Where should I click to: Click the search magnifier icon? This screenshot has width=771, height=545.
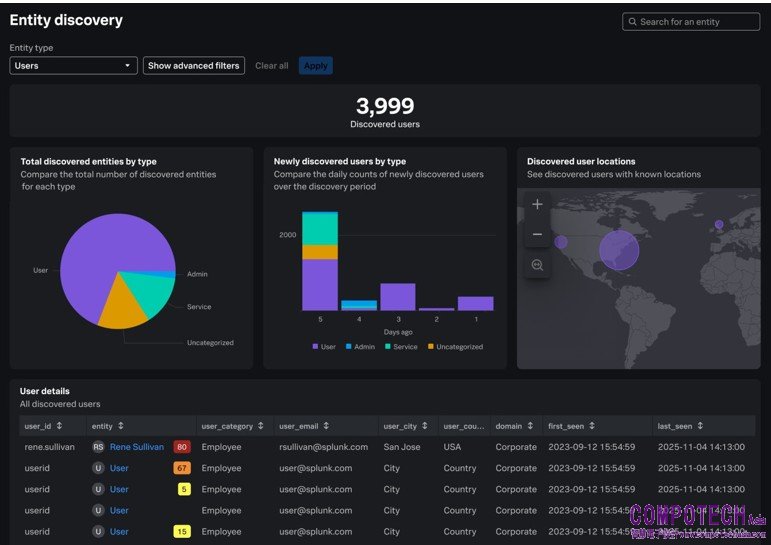[x=632, y=22]
